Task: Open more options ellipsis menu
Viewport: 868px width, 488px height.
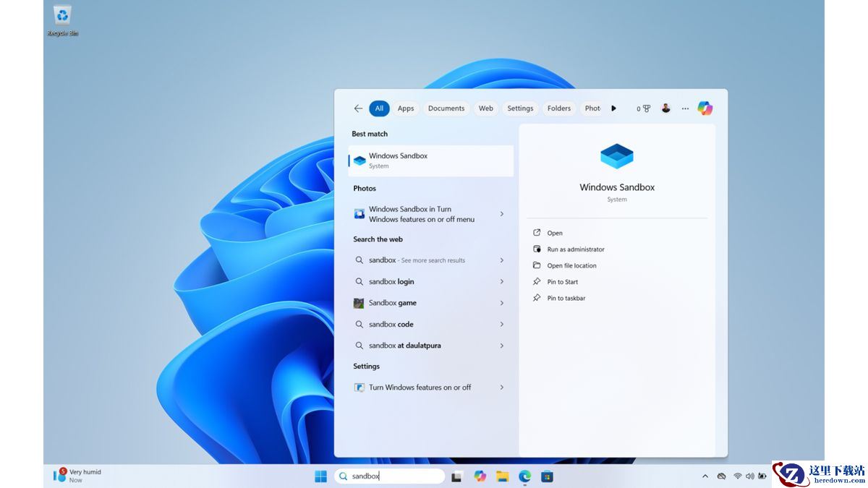Action: click(685, 108)
